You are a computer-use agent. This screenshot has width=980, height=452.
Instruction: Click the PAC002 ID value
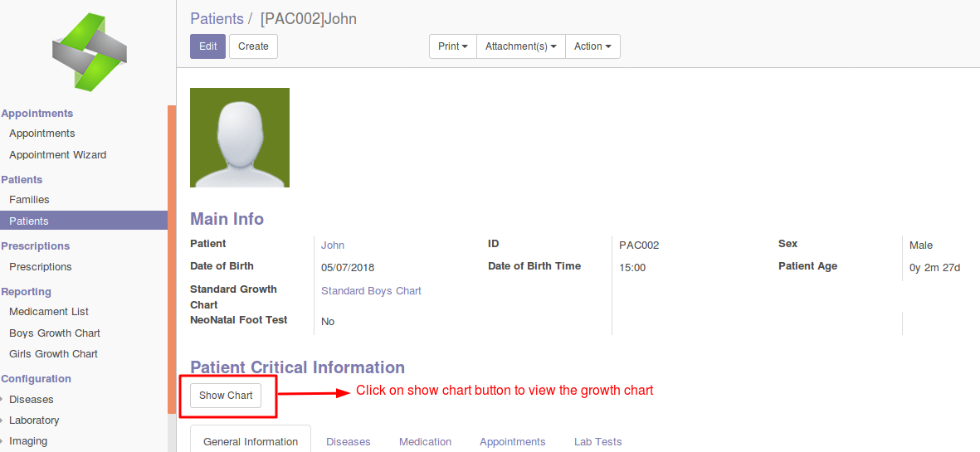tap(639, 245)
